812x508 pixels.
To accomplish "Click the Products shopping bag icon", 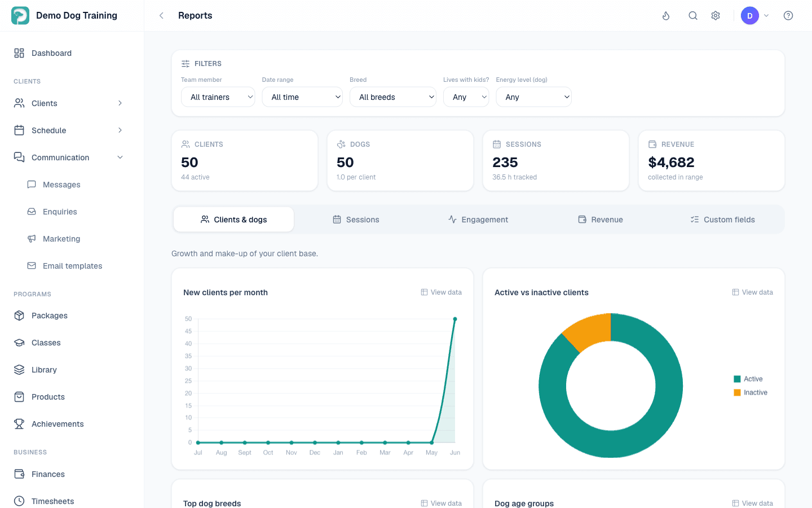I will click(19, 397).
